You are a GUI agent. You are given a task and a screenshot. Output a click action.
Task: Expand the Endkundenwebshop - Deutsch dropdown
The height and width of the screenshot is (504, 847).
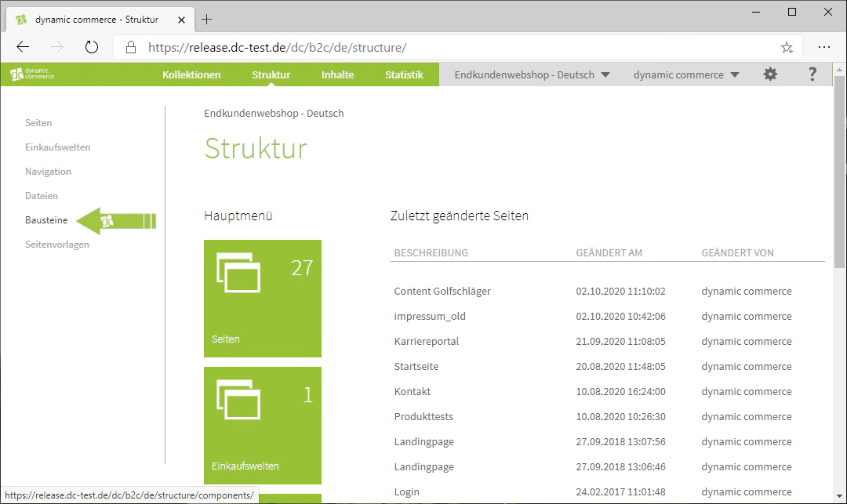point(532,75)
